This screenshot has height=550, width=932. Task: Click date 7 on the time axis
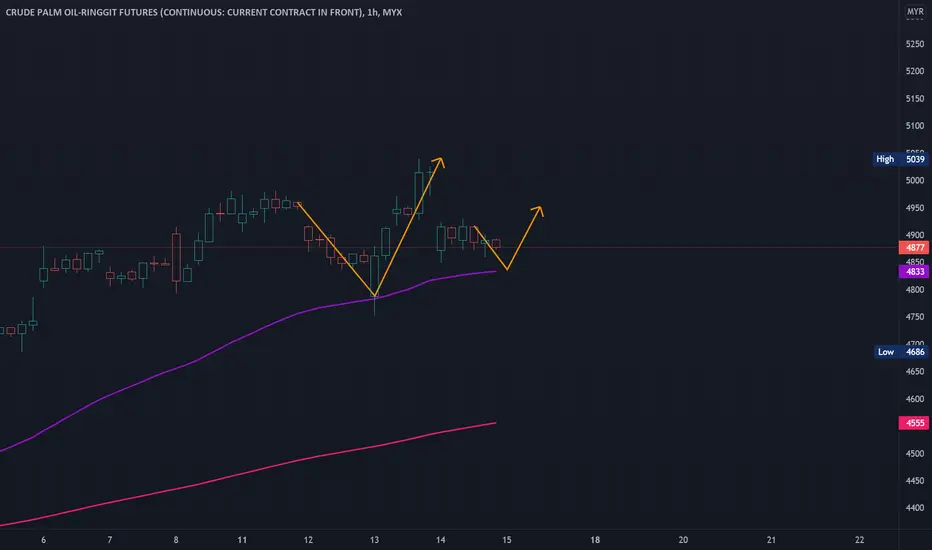[109, 540]
